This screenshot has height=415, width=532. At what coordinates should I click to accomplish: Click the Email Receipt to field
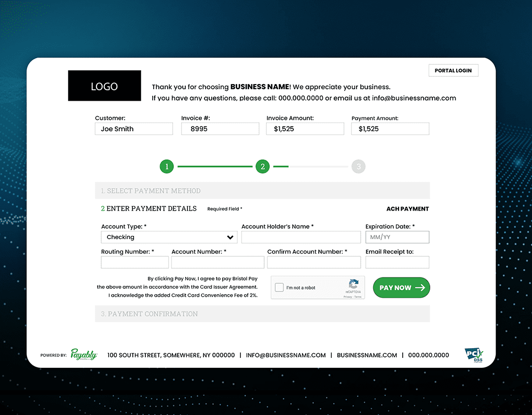pyautogui.click(x=397, y=262)
